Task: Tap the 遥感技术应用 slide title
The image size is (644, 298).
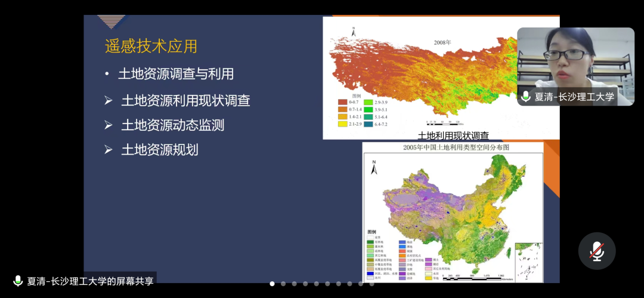Action: pos(151,46)
